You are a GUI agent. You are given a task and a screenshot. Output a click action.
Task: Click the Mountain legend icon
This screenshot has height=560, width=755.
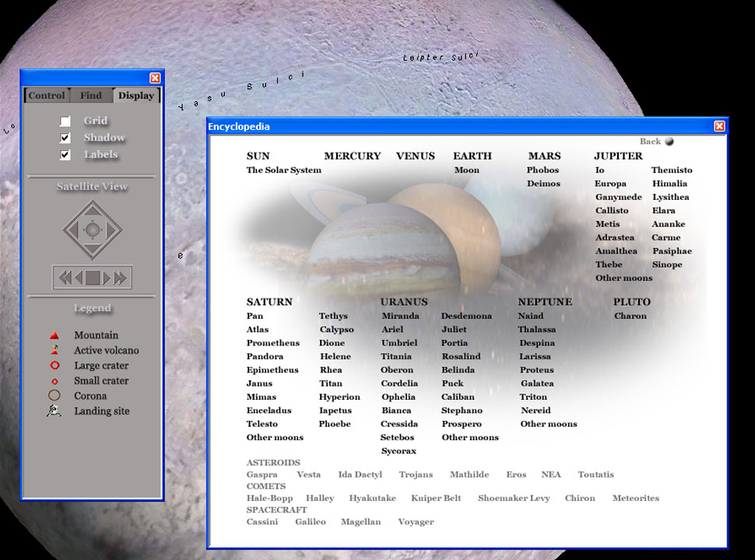click(x=54, y=335)
